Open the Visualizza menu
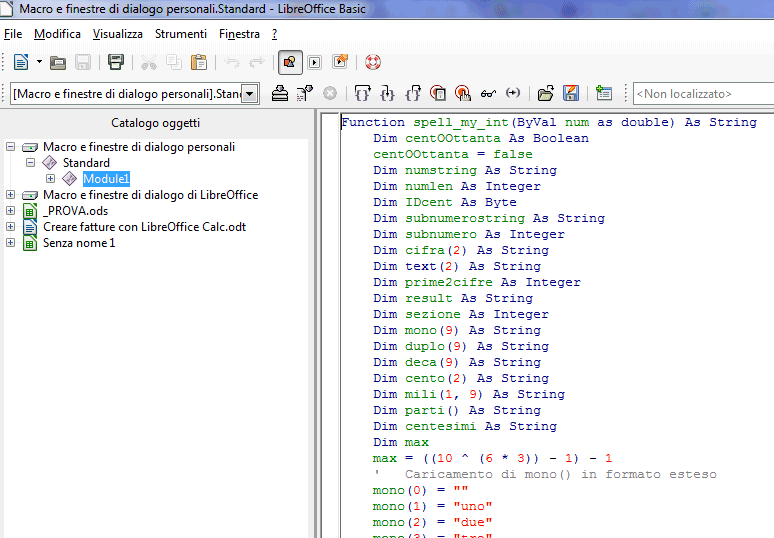 point(117,34)
